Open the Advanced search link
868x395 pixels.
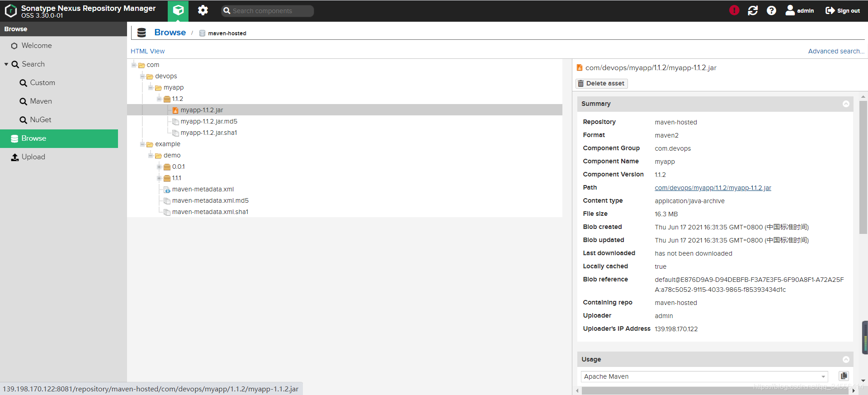(836, 51)
